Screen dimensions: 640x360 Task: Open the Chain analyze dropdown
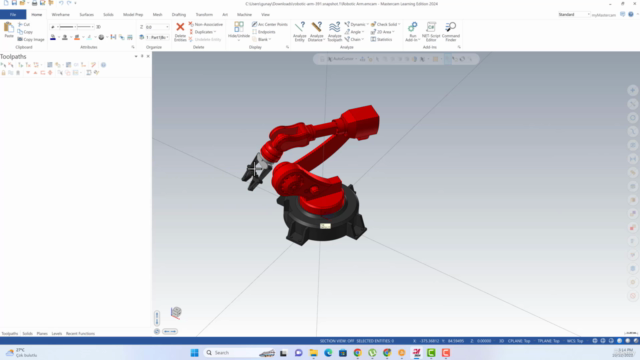tap(354, 40)
